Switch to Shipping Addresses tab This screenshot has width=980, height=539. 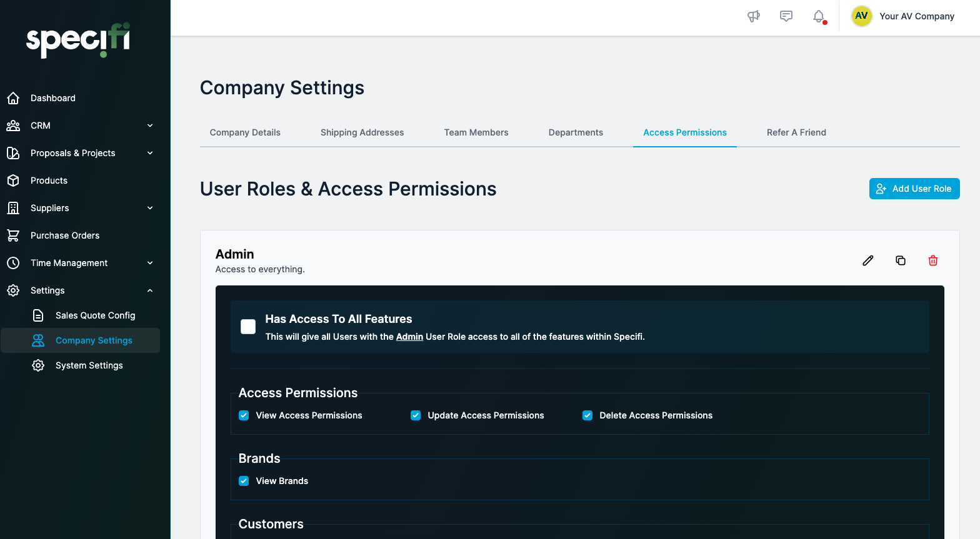(x=362, y=132)
